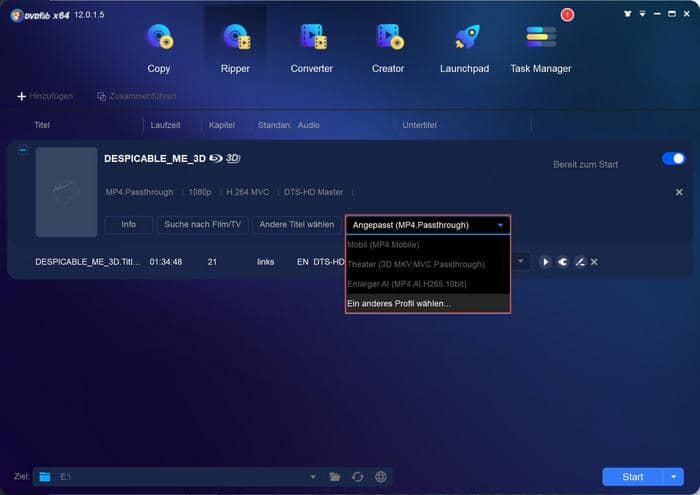The height and width of the screenshot is (495, 700).
Task: Click the refresh icon in the bottom bar
Action: [358, 477]
